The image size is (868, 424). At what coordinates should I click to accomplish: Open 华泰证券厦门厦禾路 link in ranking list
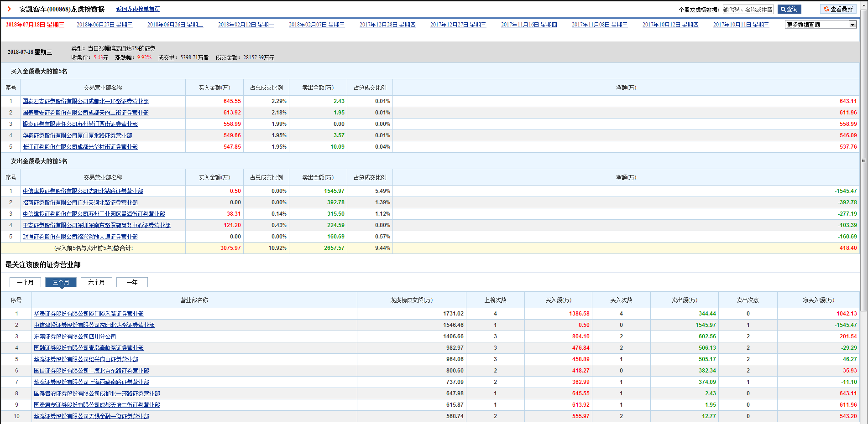tap(89, 314)
